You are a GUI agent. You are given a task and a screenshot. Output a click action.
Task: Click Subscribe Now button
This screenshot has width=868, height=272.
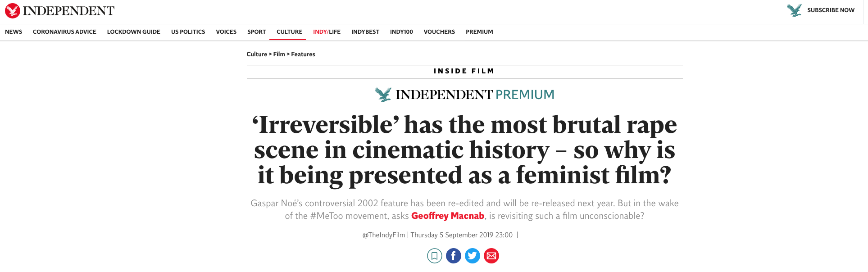[x=831, y=10]
